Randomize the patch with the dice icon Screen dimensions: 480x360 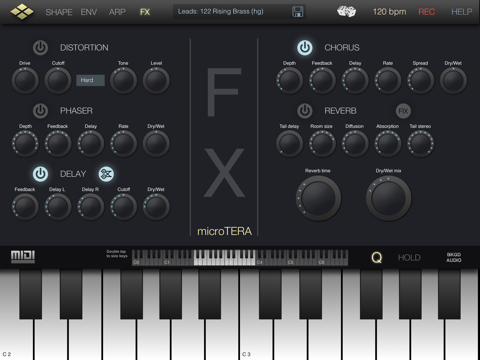(346, 12)
